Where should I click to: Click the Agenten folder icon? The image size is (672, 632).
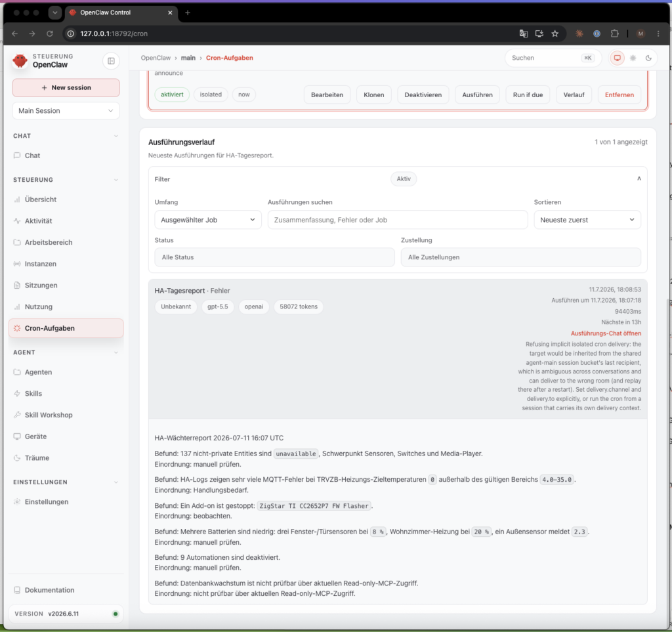tap(16, 372)
